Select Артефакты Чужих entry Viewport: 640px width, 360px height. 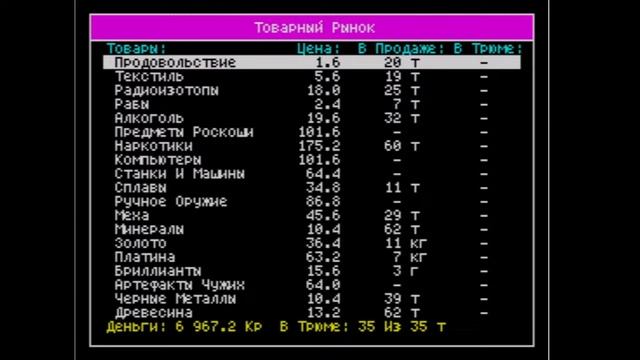click(x=312, y=284)
